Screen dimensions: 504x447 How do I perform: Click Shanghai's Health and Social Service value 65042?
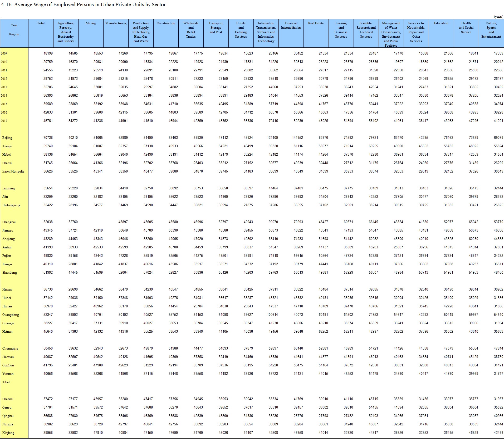pyautogui.click(x=473, y=222)
